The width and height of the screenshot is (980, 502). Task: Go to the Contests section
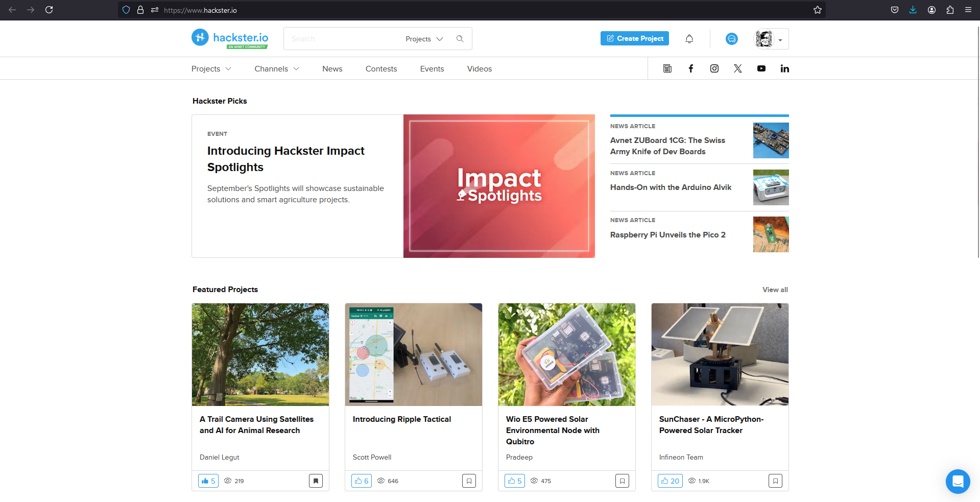[x=381, y=69]
